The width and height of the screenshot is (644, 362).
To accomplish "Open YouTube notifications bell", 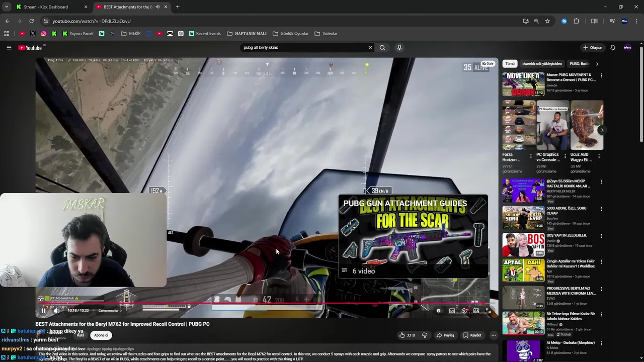I will (613, 48).
